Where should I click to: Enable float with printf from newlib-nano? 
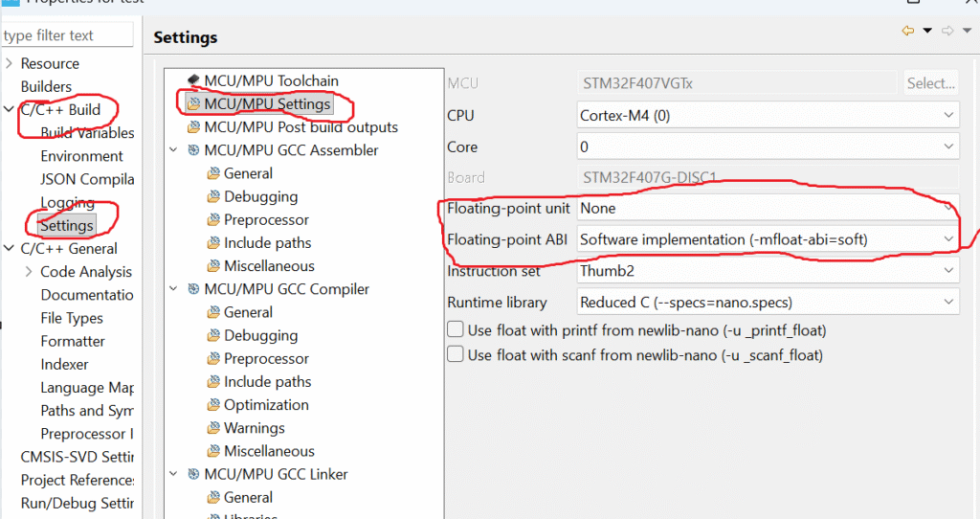tap(456, 329)
